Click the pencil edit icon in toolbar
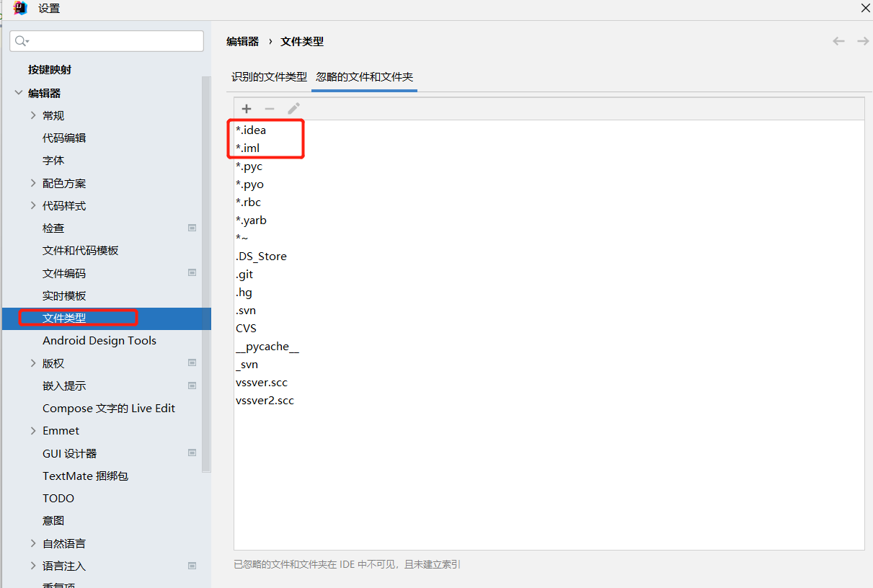Screen dimensions: 873x588 click(x=293, y=109)
